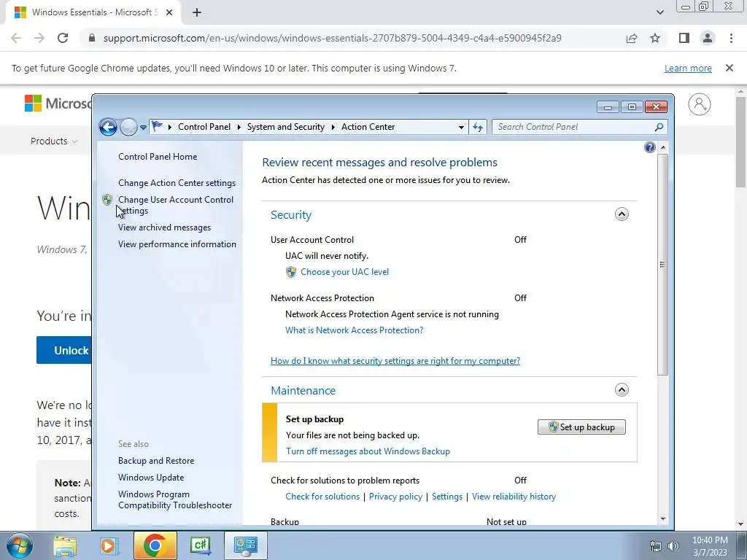Image resolution: width=747 pixels, height=560 pixels.
Task: Click Choose your UAC level link
Action: click(344, 272)
